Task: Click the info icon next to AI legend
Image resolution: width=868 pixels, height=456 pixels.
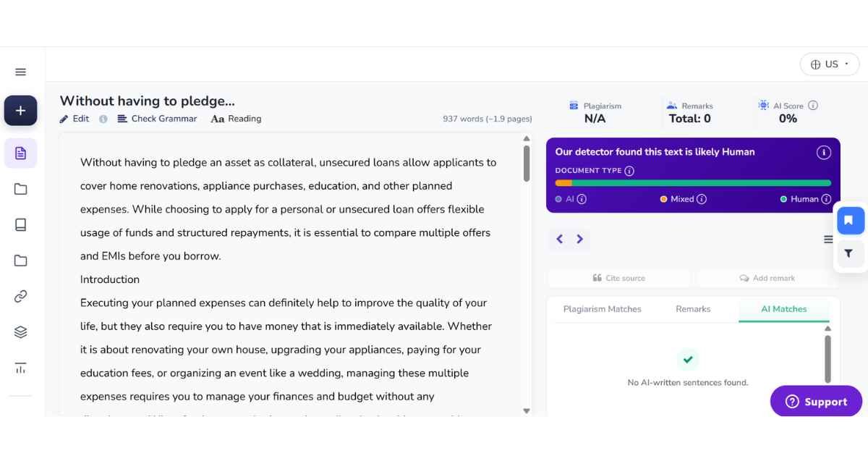Action: pos(582,199)
